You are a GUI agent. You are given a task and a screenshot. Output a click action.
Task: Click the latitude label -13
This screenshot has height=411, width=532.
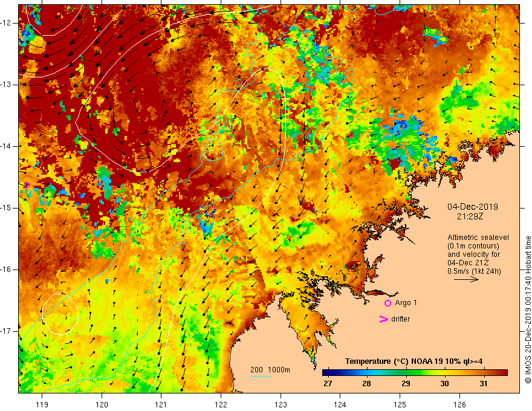[x=6, y=85]
